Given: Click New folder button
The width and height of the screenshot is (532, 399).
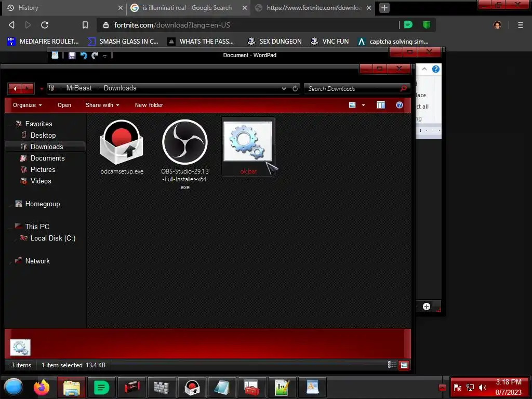Looking at the screenshot, I should coord(149,105).
